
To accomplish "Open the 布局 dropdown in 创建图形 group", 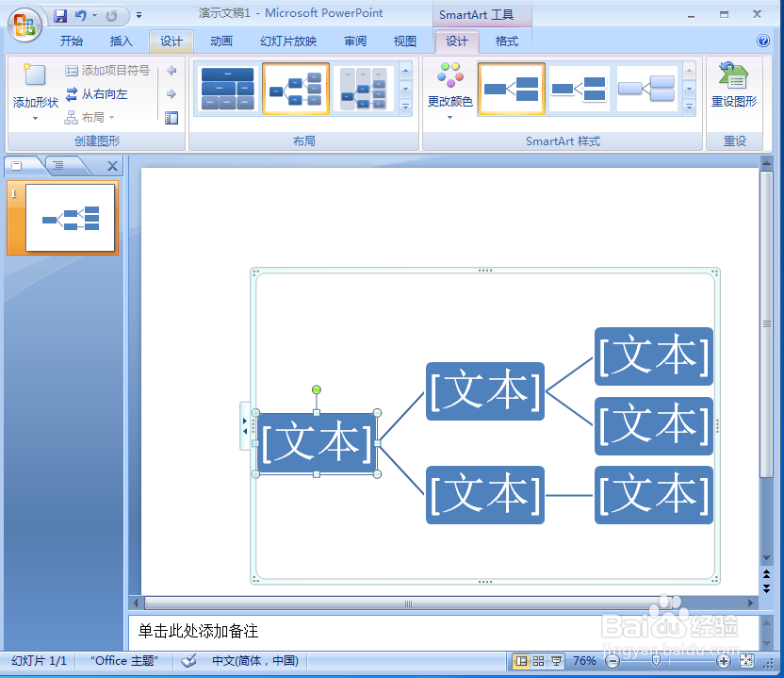I will click(90, 118).
